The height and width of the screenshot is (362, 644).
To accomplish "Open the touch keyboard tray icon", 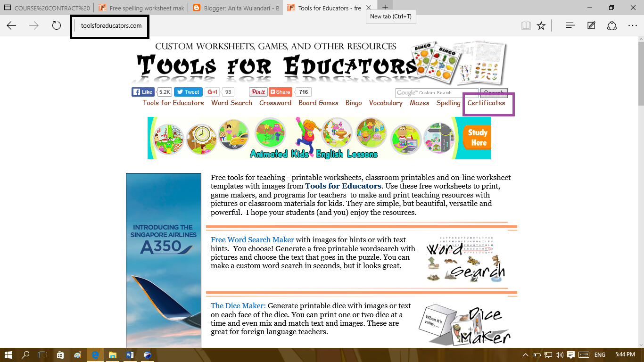I will coord(584,355).
